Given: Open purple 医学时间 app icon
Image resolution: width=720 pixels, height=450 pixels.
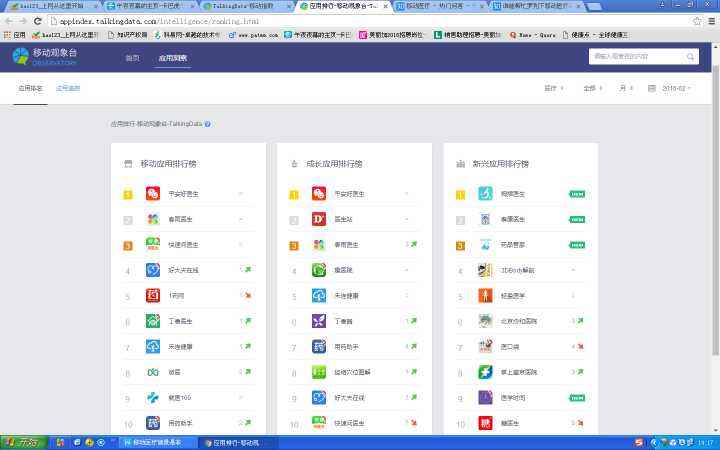Looking at the screenshot, I should coord(485,397).
